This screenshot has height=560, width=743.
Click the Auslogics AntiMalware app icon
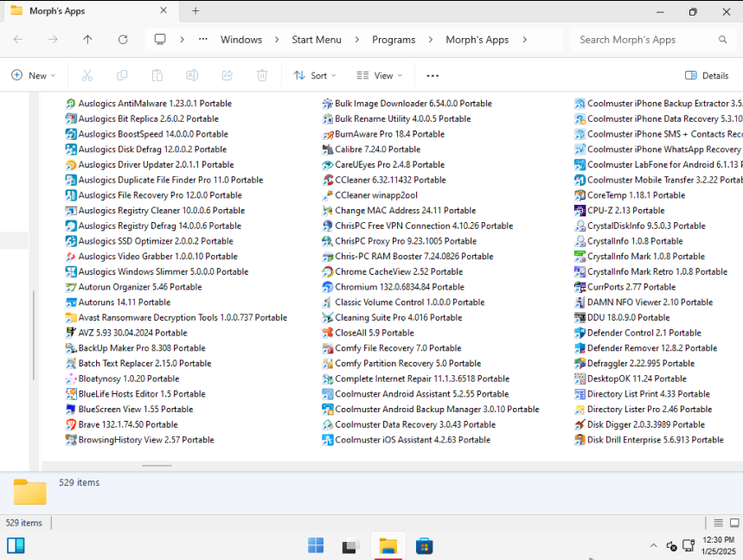pyautogui.click(x=71, y=104)
